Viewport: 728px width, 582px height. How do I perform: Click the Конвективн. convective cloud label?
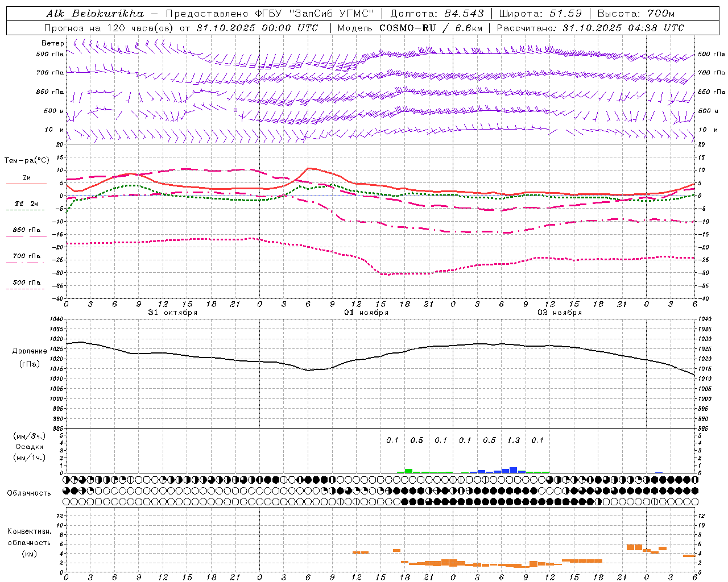(29, 531)
